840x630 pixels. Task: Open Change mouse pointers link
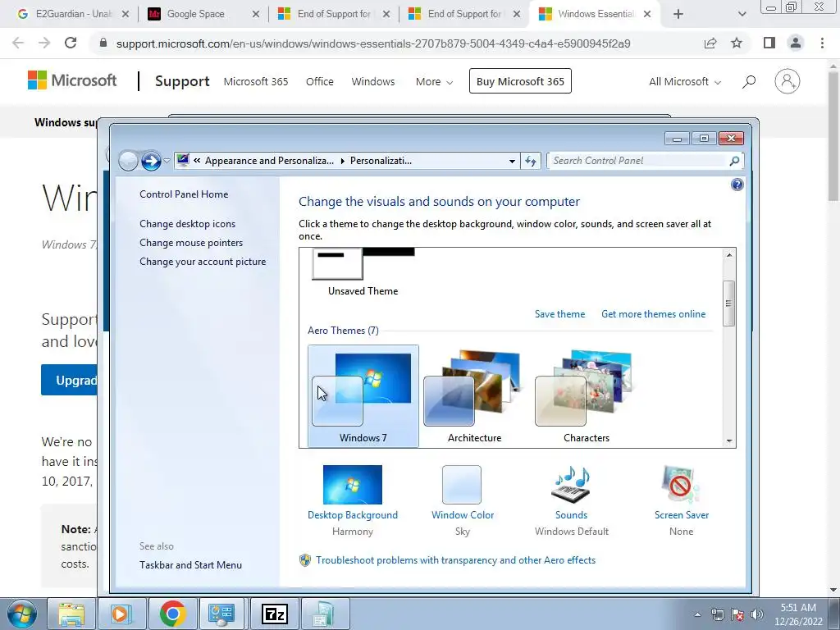(x=191, y=243)
